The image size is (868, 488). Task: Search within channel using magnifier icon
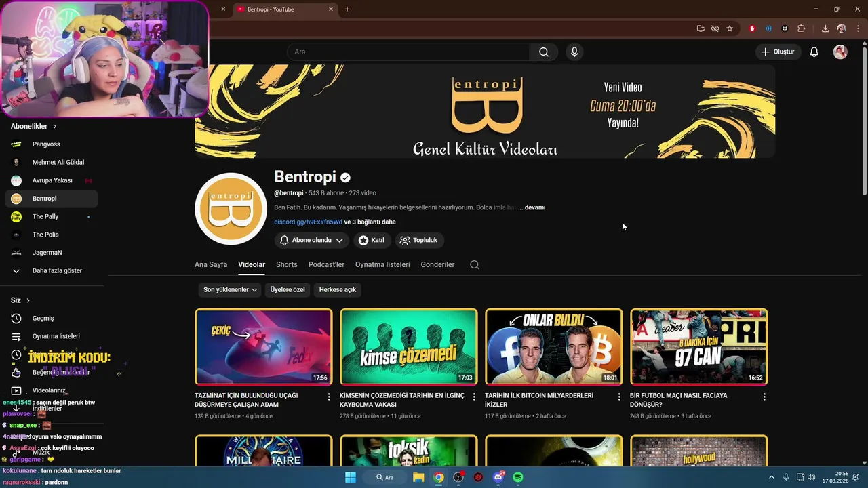(475, 264)
